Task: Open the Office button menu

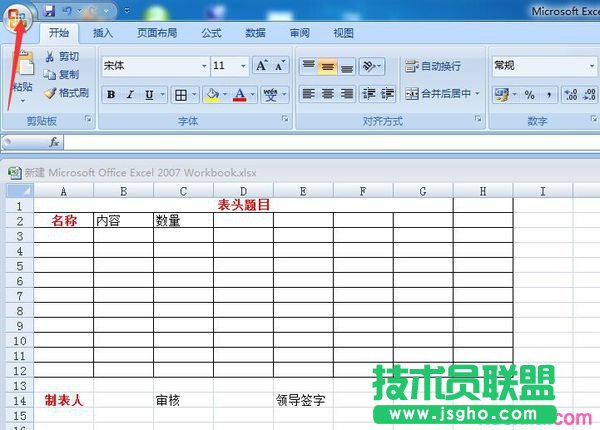Action: [18, 17]
